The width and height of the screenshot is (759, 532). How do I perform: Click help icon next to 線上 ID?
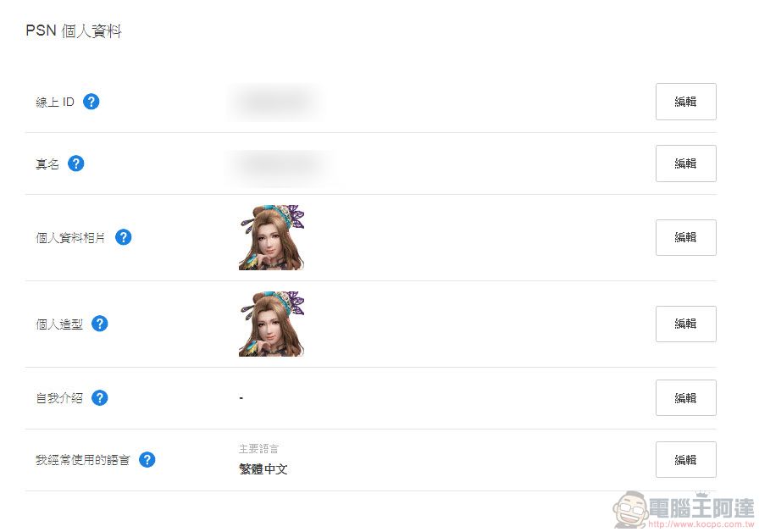tap(91, 102)
